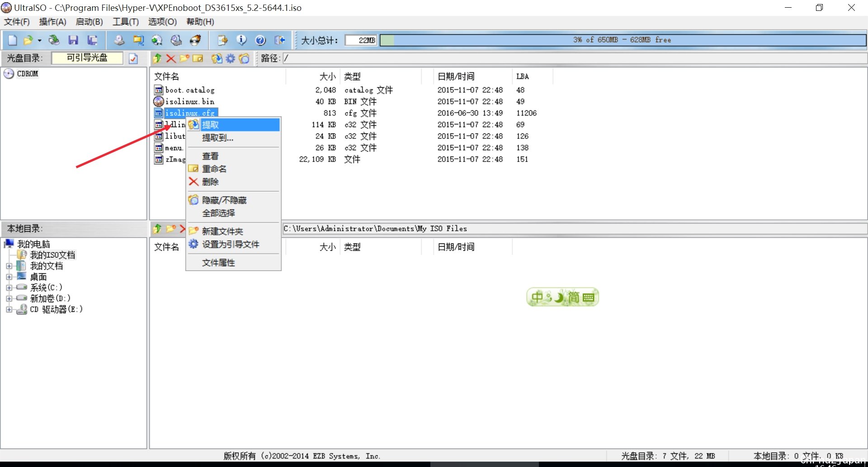The height and width of the screenshot is (467, 868).
Task: Choose 新建文件夹 in the context menu
Action: [233, 231]
